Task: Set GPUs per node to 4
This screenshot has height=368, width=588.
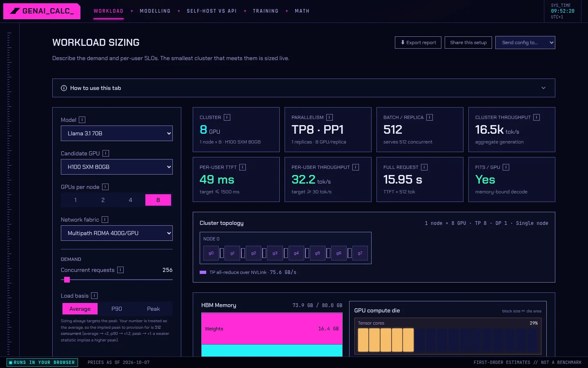Action: click(x=130, y=200)
